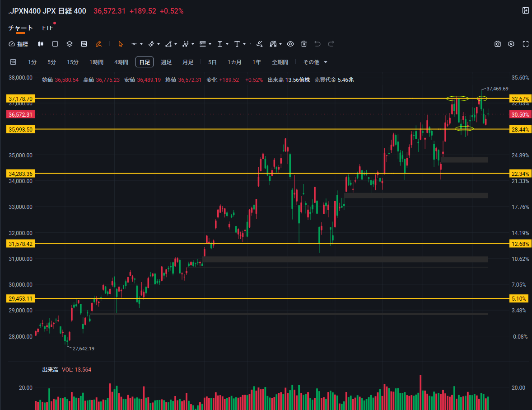Click the undo arrow
The width and height of the screenshot is (532, 410).
pyautogui.click(x=317, y=44)
